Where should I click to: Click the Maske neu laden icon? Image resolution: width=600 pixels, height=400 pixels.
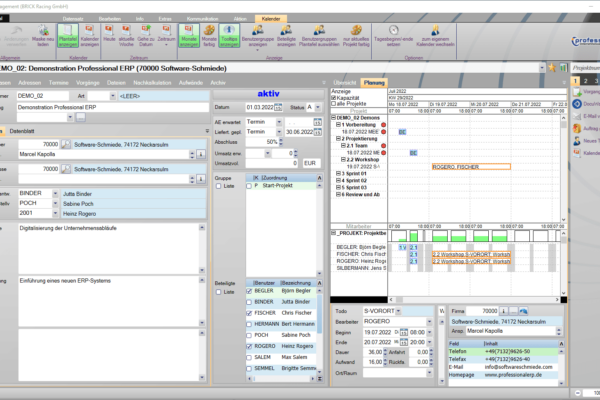pyautogui.click(x=43, y=35)
